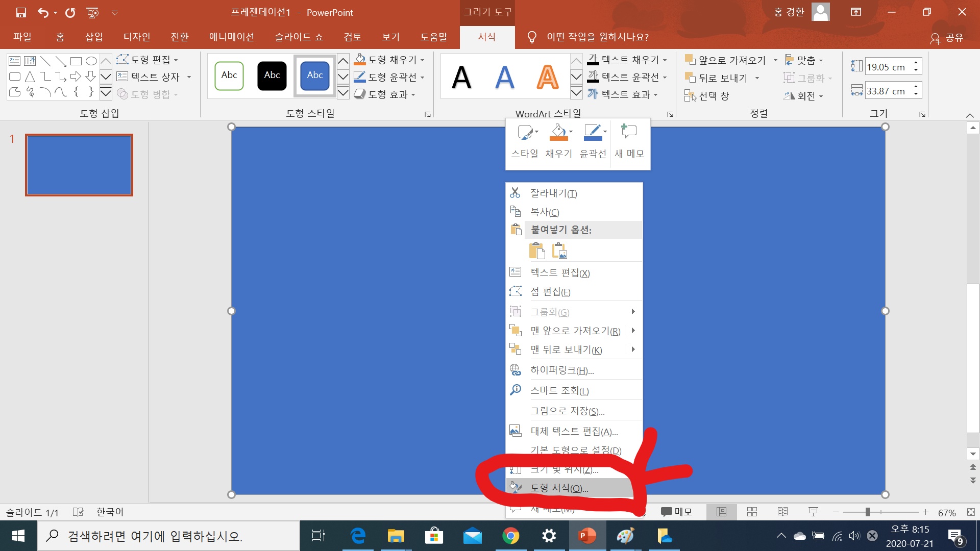Apply the white Abc shape style
Screen dimensions: 980x551
click(x=229, y=76)
